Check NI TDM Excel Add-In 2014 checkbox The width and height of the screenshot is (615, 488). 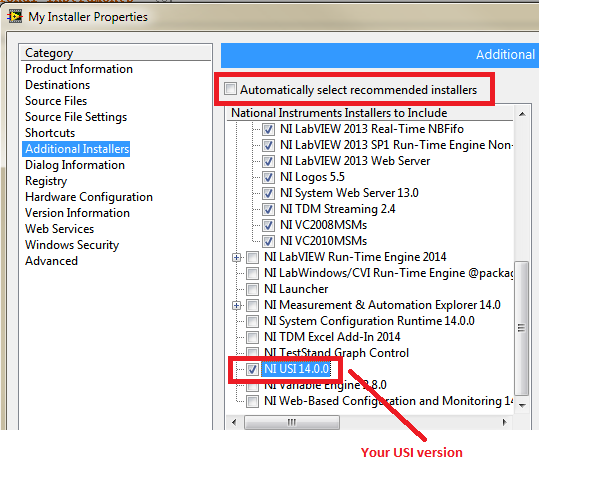(253, 337)
